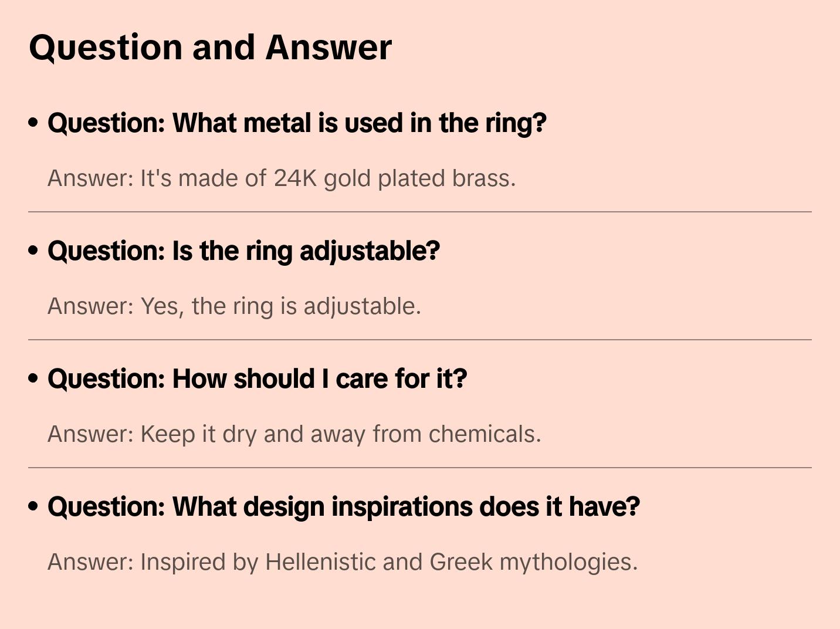Click the bullet before the design inspirations question
The image size is (840, 629).
(x=33, y=506)
